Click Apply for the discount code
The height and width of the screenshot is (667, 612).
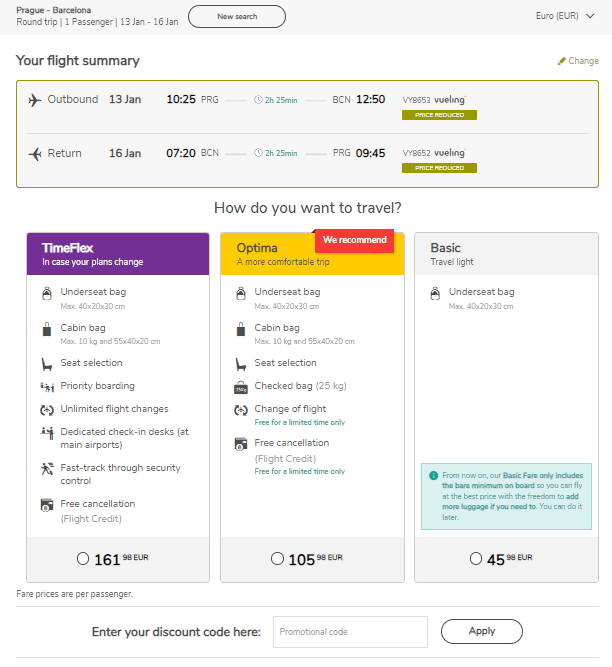(x=481, y=631)
